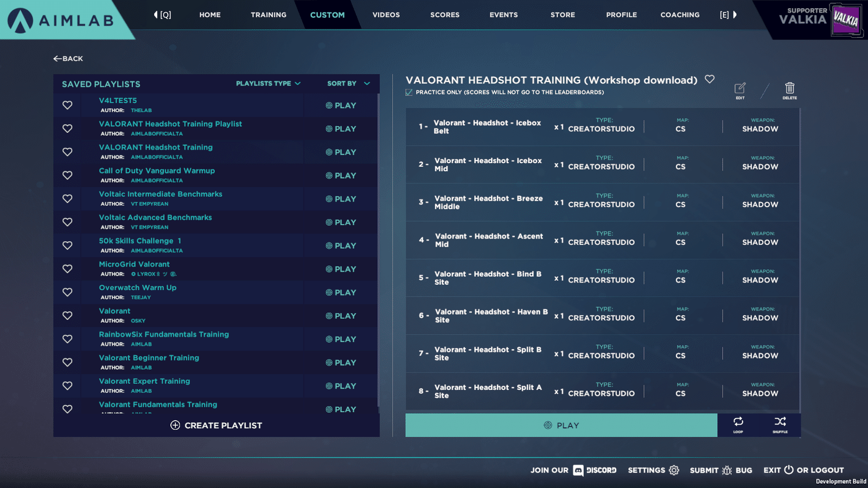Open Voltaic Intermediate Benchmarks playlist title

click(161, 194)
